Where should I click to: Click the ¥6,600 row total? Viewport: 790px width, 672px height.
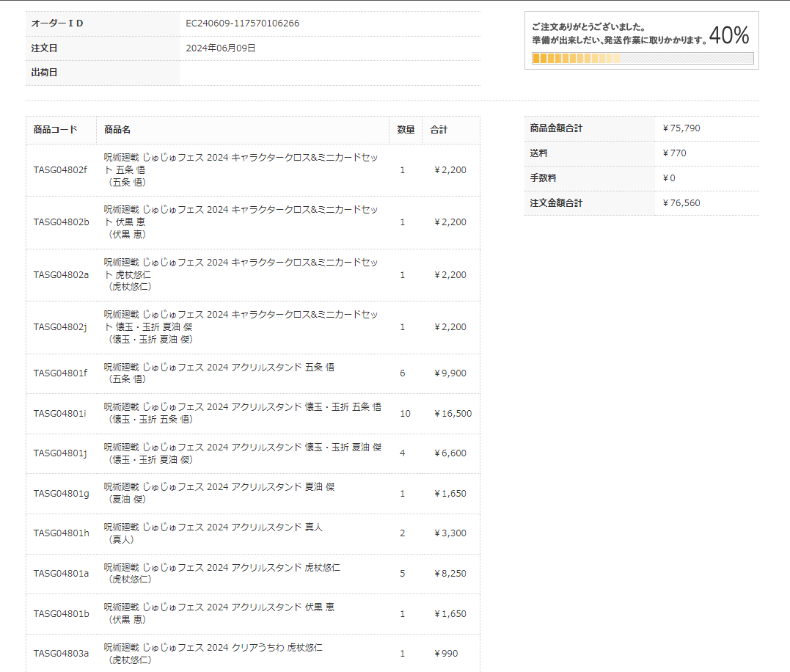click(x=450, y=453)
